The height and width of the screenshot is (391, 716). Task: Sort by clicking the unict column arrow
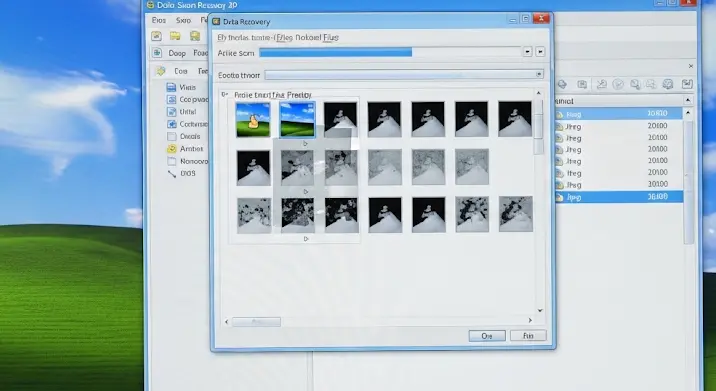click(x=688, y=100)
